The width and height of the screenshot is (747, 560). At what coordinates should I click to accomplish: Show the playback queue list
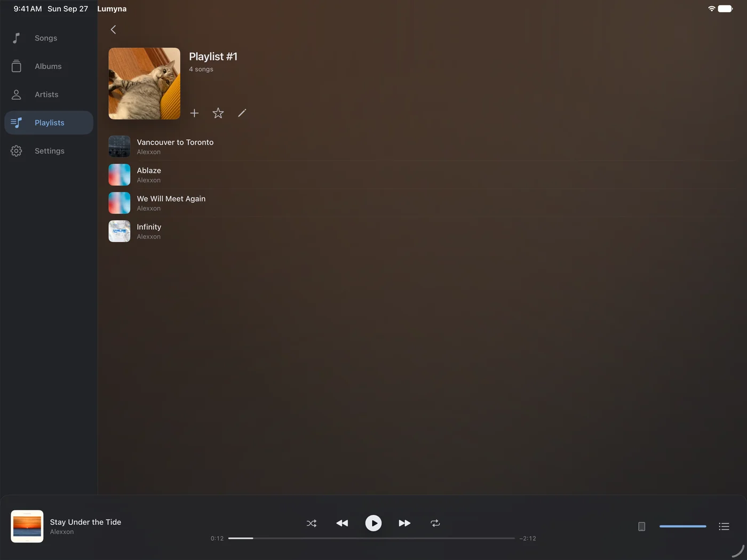pos(724,526)
